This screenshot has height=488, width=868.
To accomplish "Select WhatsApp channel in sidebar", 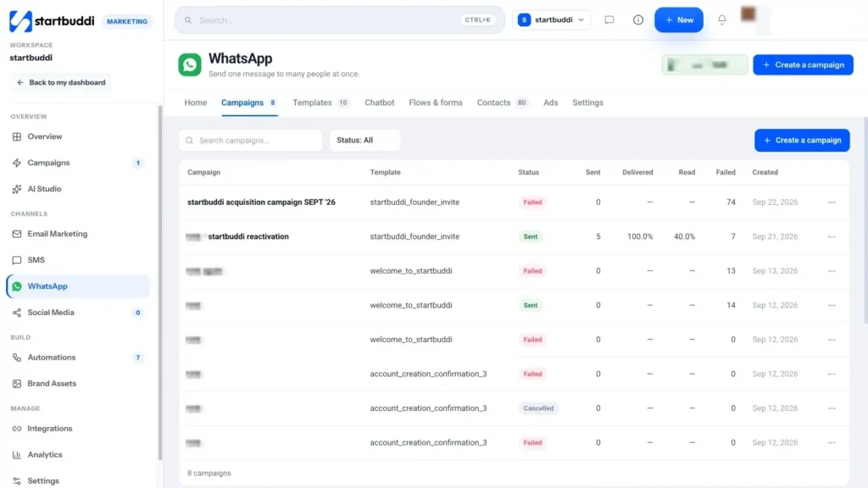I will coord(78,286).
